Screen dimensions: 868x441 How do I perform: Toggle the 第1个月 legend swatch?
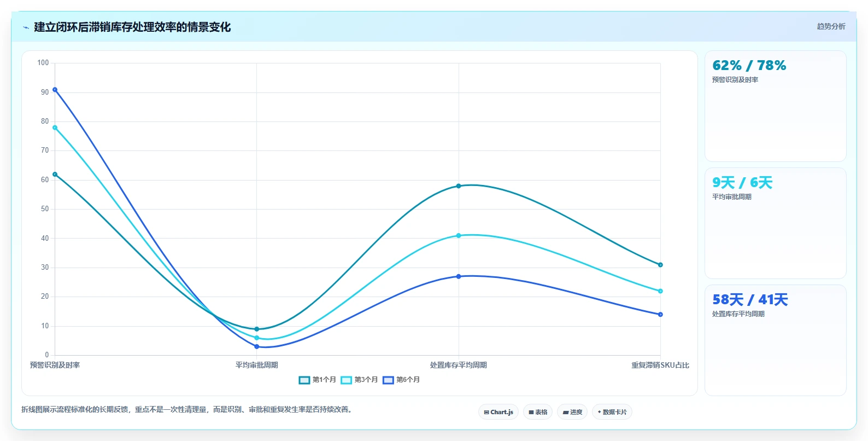click(304, 380)
